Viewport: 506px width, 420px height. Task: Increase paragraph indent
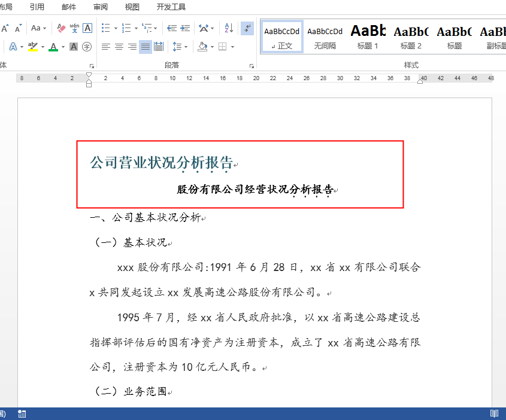coord(185,28)
